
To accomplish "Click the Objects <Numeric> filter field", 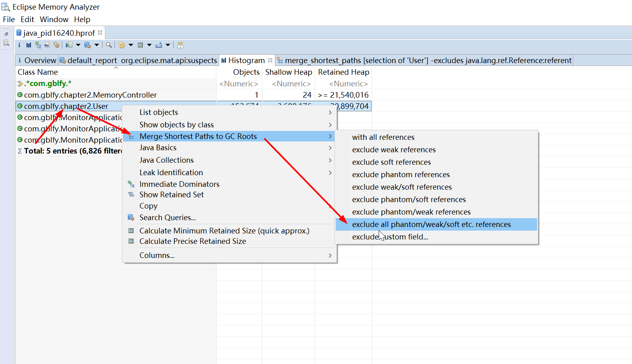I will [239, 84].
